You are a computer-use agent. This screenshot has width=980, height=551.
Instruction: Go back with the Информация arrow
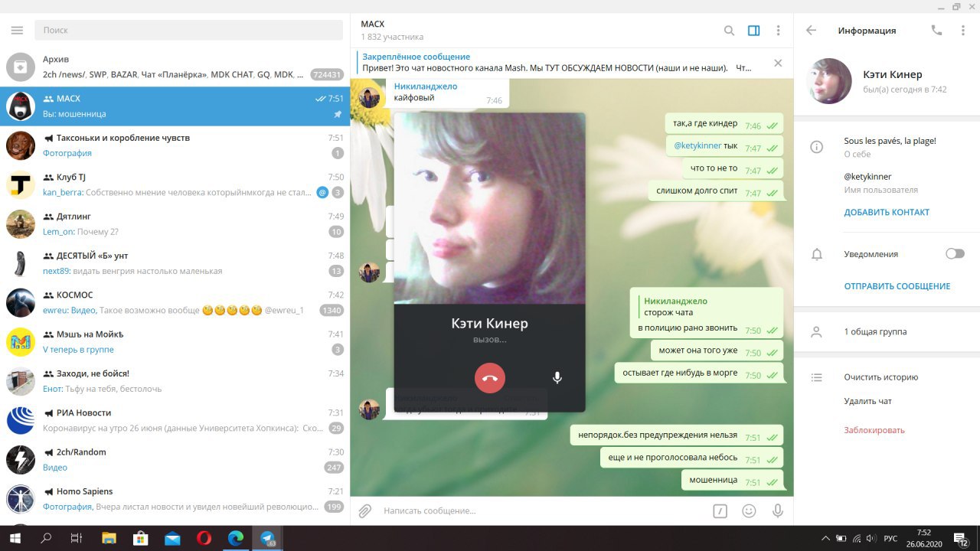pos(812,31)
